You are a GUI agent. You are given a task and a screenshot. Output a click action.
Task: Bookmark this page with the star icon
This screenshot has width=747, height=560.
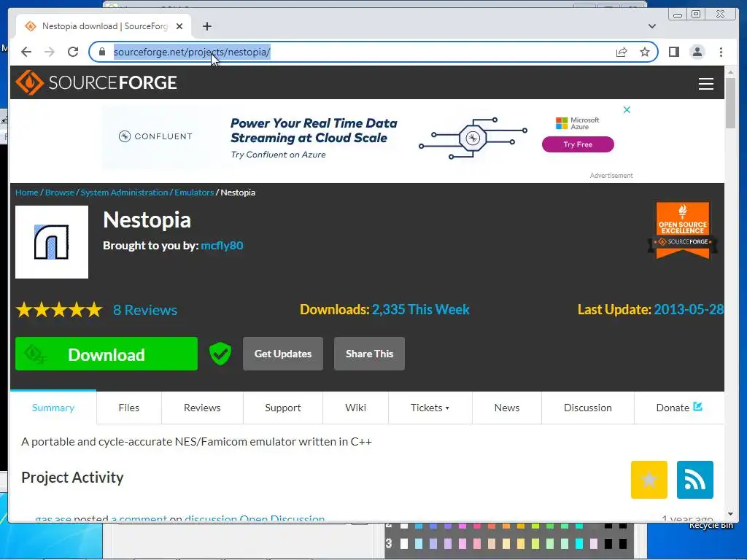[645, 52]
